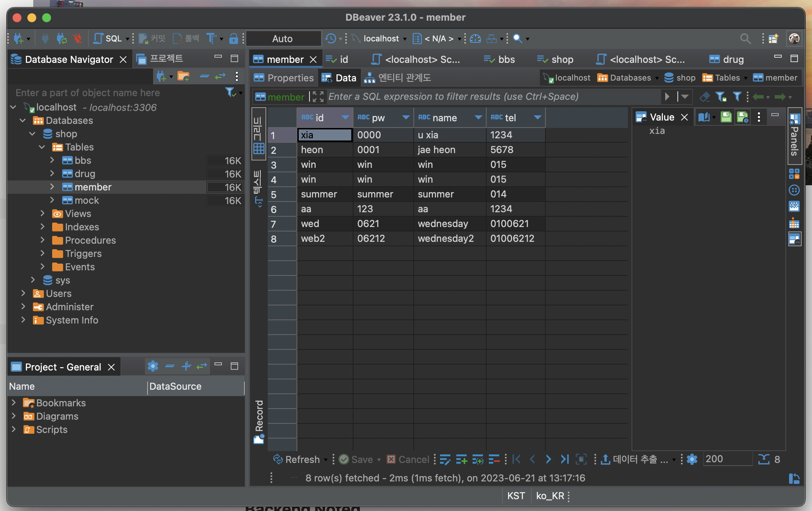
Task: Delete current row icon in bottom bar
Action: 494,459
